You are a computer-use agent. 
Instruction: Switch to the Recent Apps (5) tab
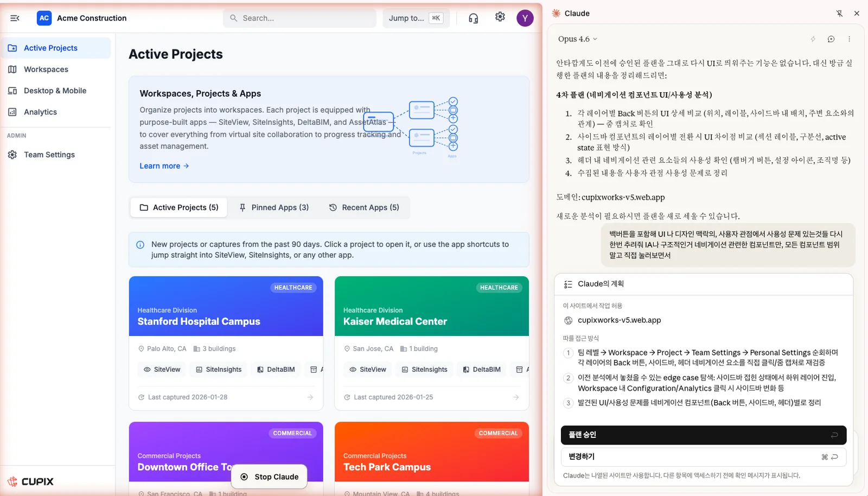point(365,207)
